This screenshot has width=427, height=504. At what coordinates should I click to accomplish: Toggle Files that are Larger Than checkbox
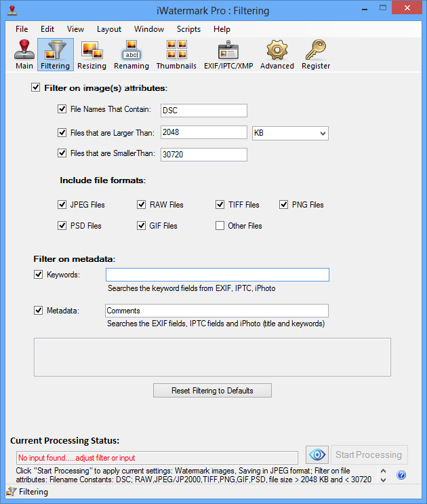pos(62,132)
